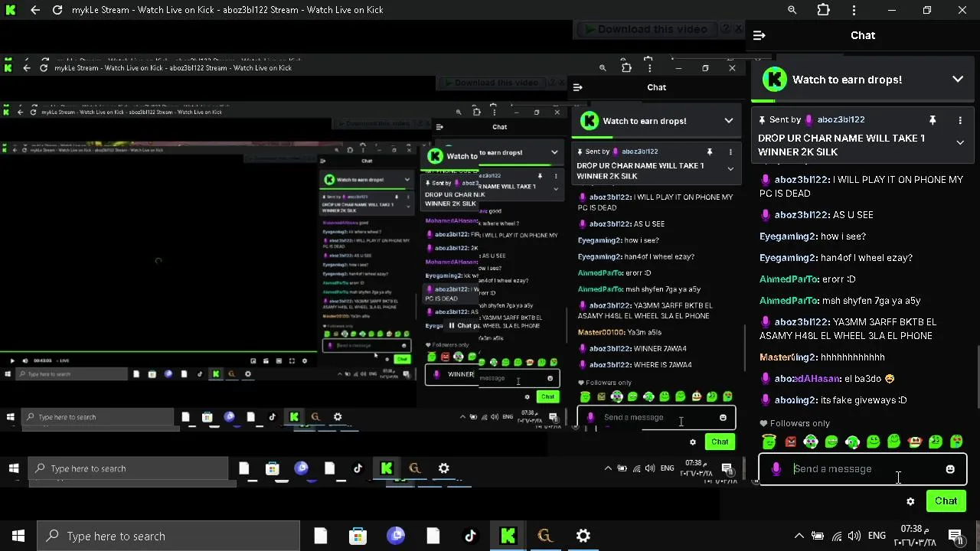This screenshot has width=980, height=551.
Task: Collapse the Chat panel with the header arrow icon
Action: (759, 35)
